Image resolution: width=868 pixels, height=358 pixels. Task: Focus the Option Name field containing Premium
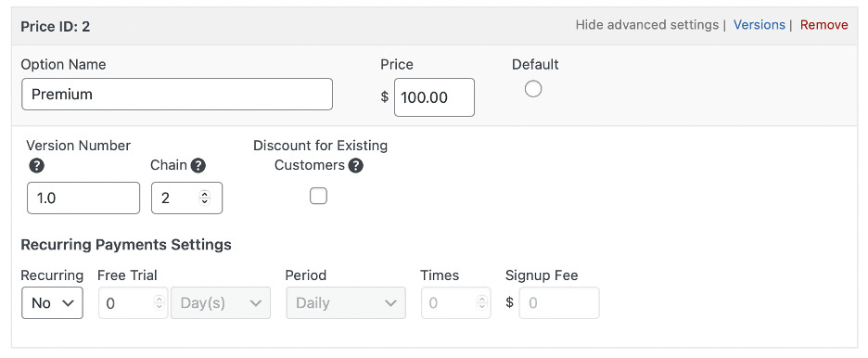point(177,94)
